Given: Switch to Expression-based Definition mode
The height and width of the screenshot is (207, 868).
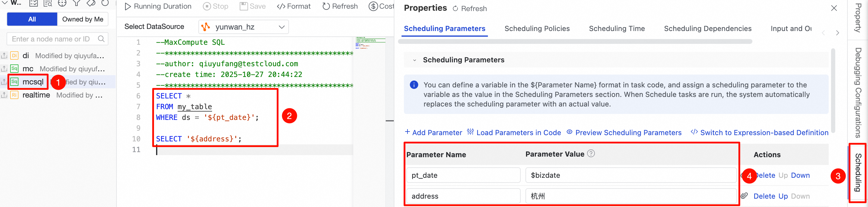Looking at the screenshot, I should tap(760, 132).
